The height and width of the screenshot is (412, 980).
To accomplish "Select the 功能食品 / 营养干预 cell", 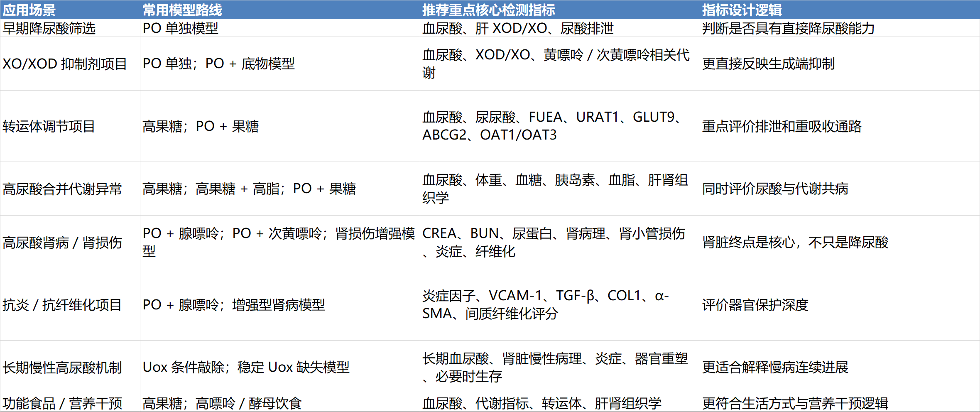I will [62, 403].
